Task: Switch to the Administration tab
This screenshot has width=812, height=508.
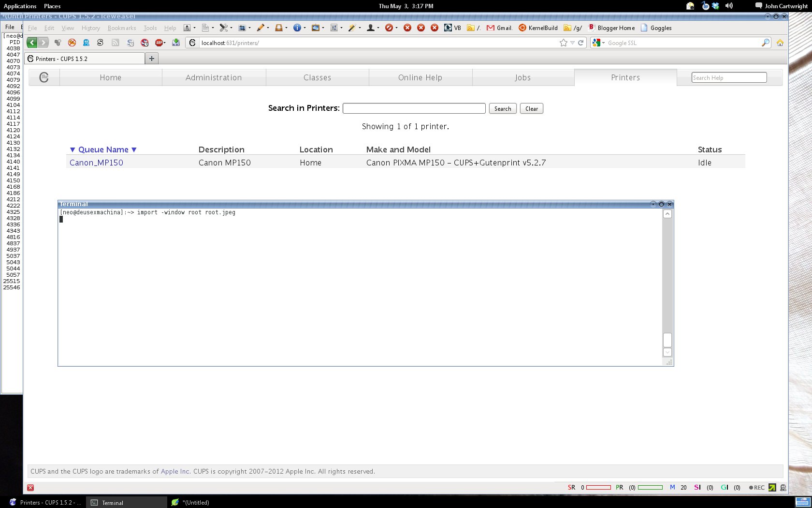Action: coord(214,77)
